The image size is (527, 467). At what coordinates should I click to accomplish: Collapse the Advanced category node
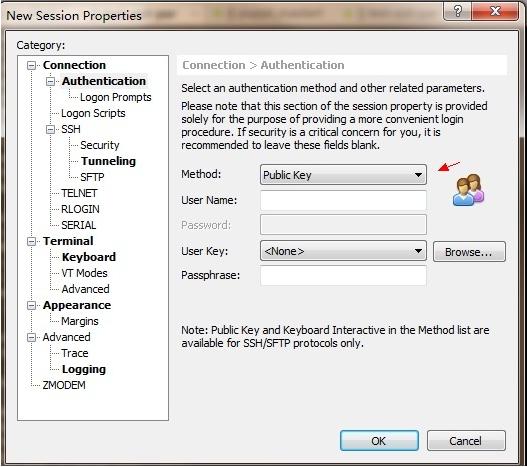pyautogui.click(x=31, y=337)
